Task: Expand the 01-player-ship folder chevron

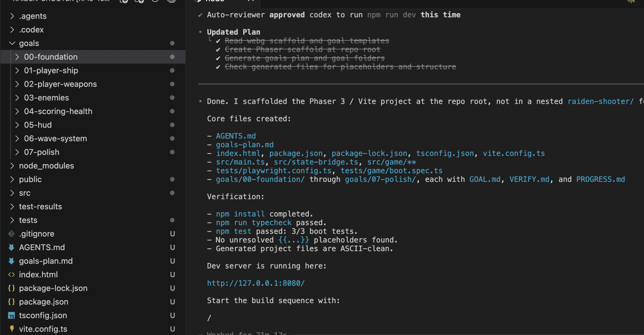Action: 17,71
